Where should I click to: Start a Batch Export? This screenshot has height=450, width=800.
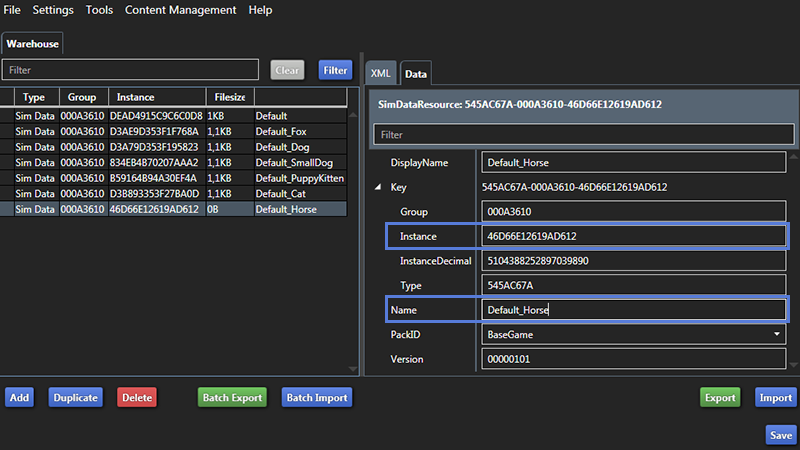point(232,397)
